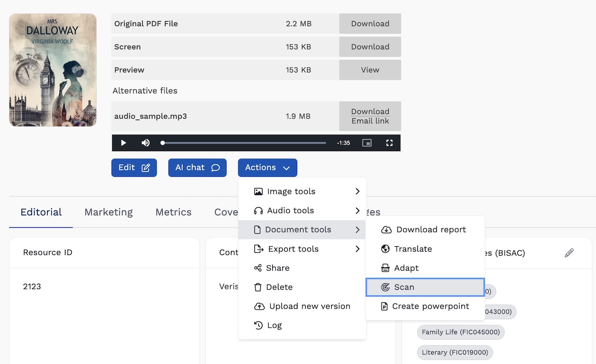Collapse the Actions dropdown button
The height and width of the screenshot is (364, 596).
[x=267, y=168]
